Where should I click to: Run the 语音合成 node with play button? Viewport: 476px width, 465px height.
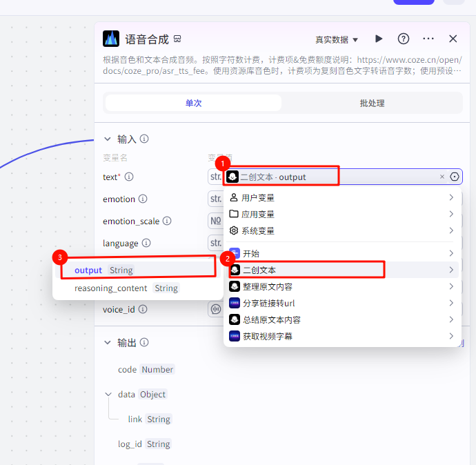click(379, 39)
